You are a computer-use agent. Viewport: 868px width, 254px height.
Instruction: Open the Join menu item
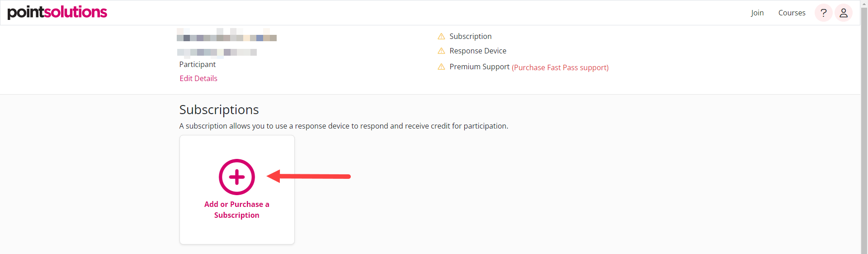[x=757, y=13]
